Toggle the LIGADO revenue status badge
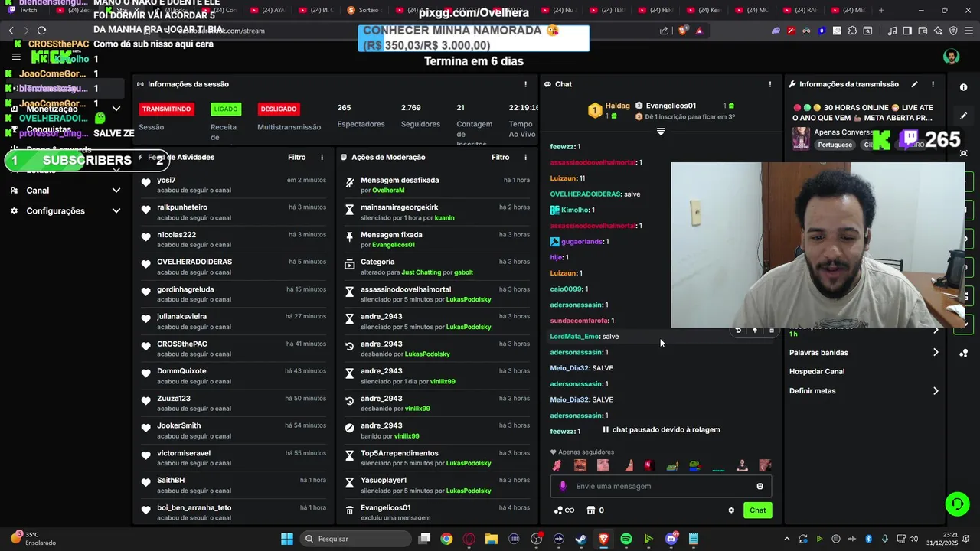This screenshot has height=551, width=980. point(226,109)
